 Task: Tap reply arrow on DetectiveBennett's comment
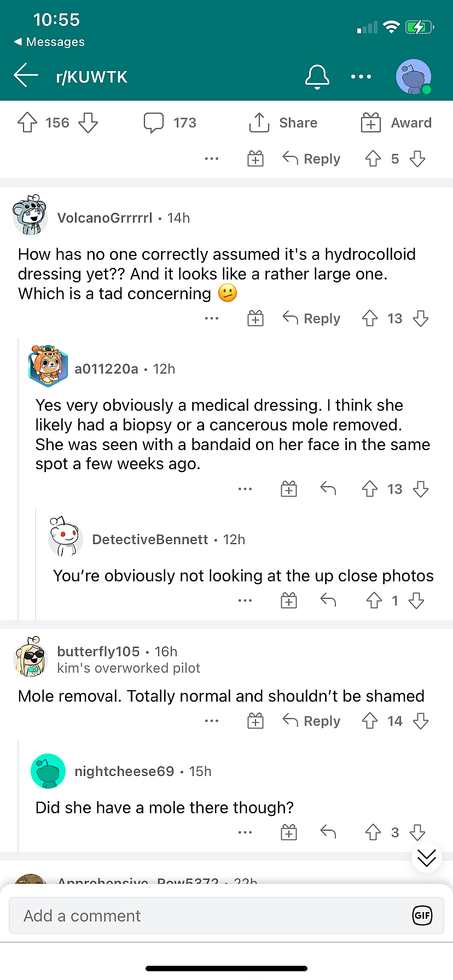click(328, 600)
